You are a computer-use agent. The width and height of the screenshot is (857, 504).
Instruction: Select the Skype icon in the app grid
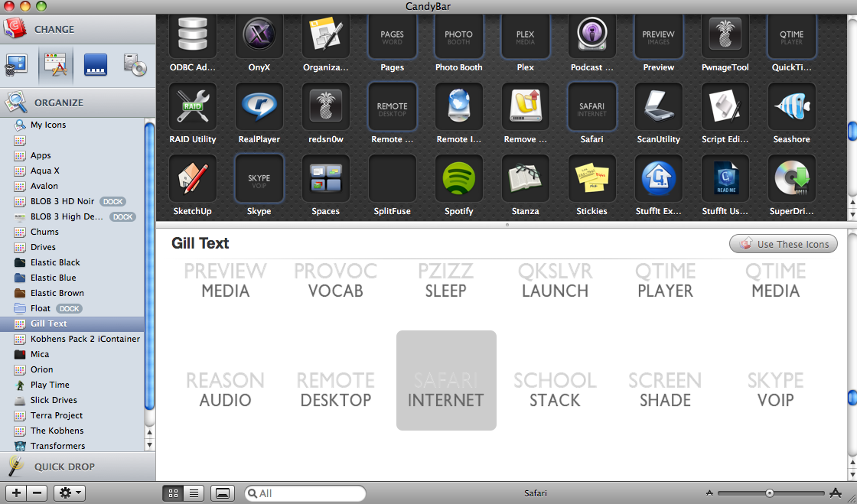259,178
